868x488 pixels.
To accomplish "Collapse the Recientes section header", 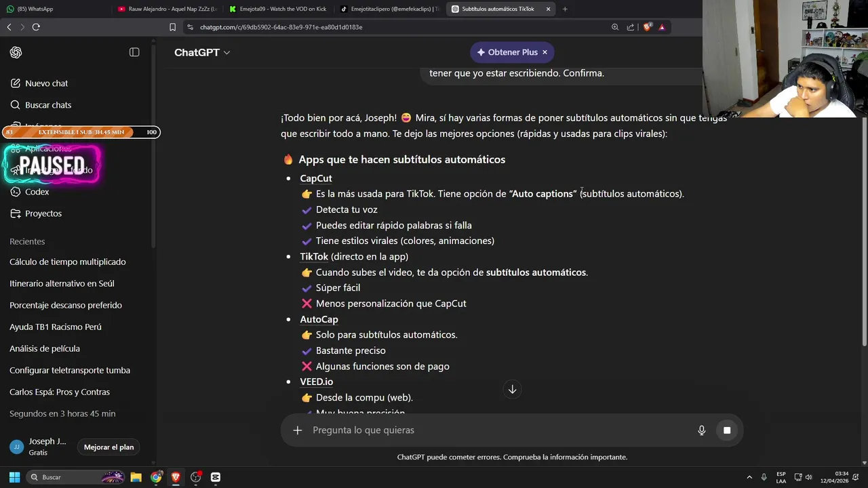I will (27, 241).
